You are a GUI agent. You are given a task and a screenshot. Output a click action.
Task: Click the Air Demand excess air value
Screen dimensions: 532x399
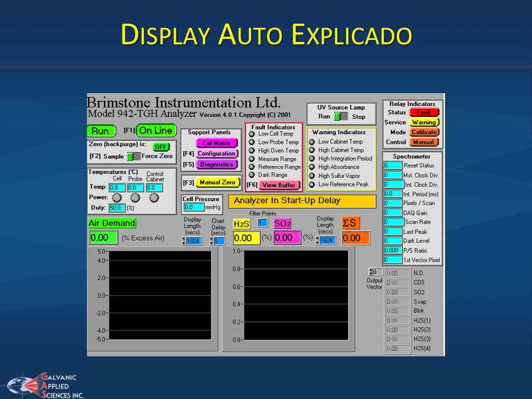[x=104, y=238]
